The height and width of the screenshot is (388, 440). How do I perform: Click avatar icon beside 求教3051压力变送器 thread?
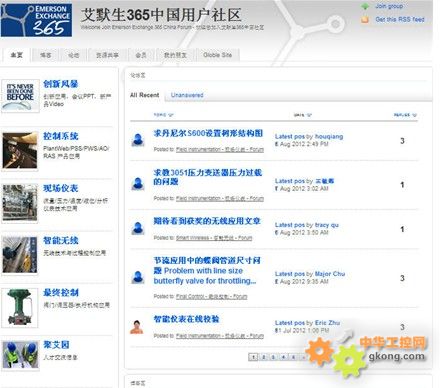(138, 183)
